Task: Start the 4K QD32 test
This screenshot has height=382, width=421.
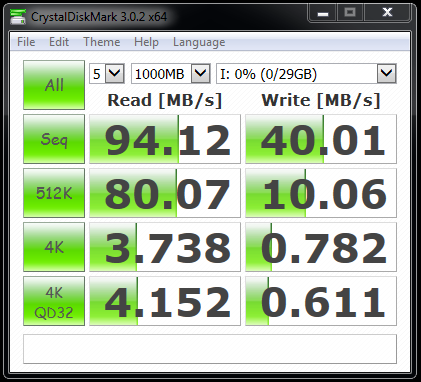Action: 54,301
